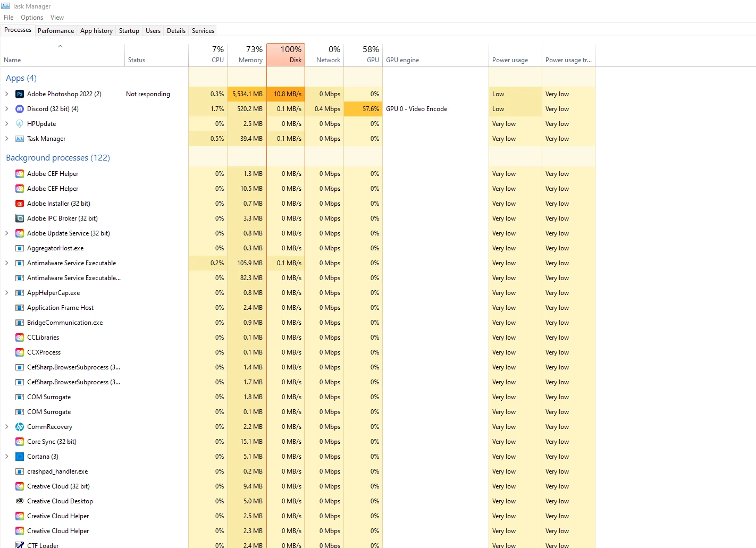Select the Antimalware Service Executable 105.9 MB memory cell
Viewport: 756px width, 548px height.
(247, 263)
